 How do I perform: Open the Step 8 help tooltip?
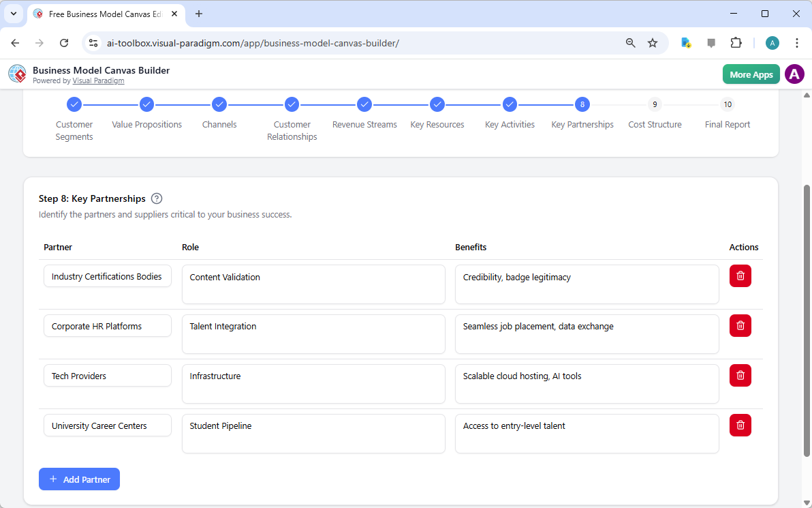[x=157, y=198]
